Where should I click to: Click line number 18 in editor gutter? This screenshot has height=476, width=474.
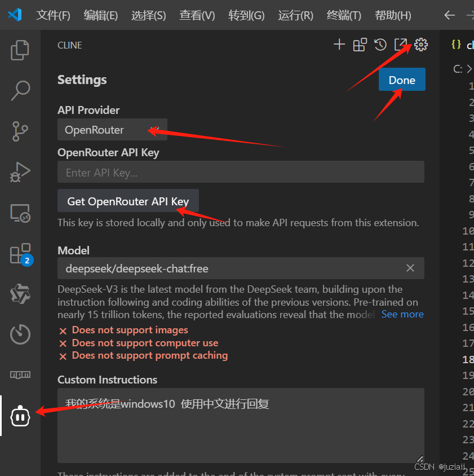tap(468, 359)
